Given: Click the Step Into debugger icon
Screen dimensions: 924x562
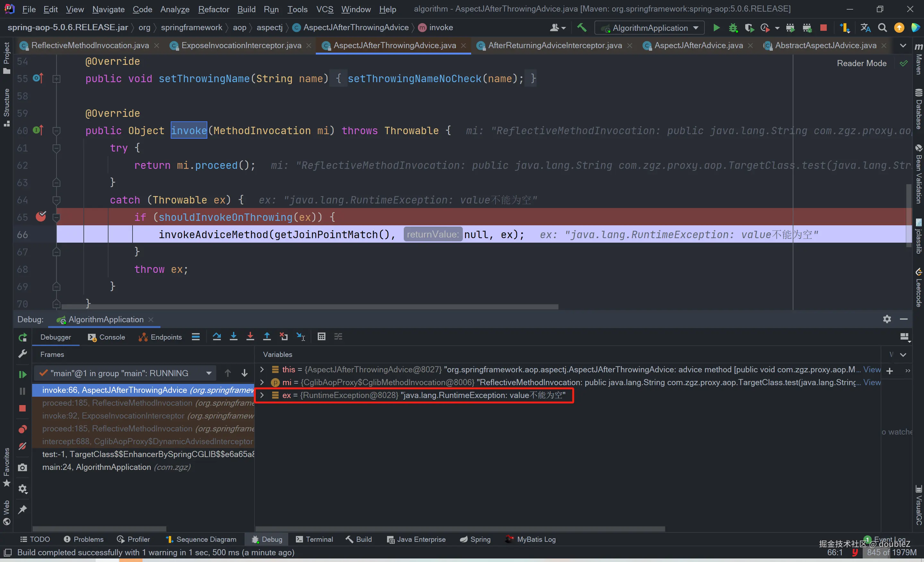Looking at the screenshot, I should (233, 337).
